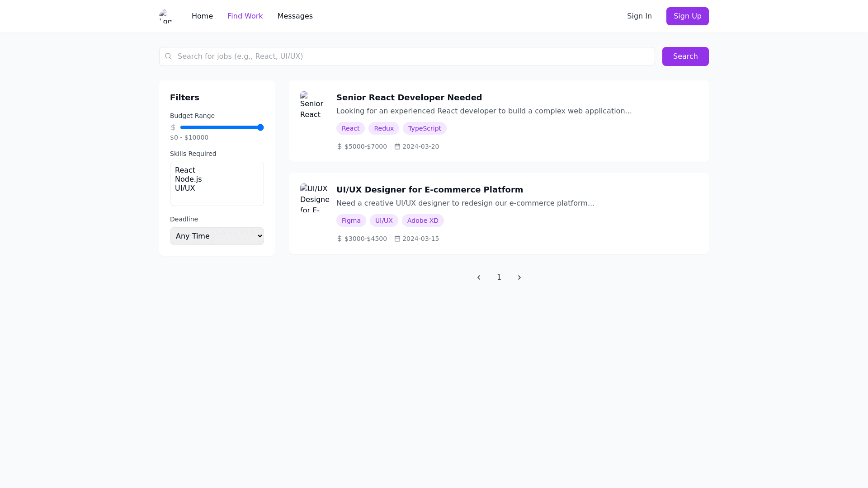
Task: Click the Senior React job thumbnail
Action: (314, 105)
